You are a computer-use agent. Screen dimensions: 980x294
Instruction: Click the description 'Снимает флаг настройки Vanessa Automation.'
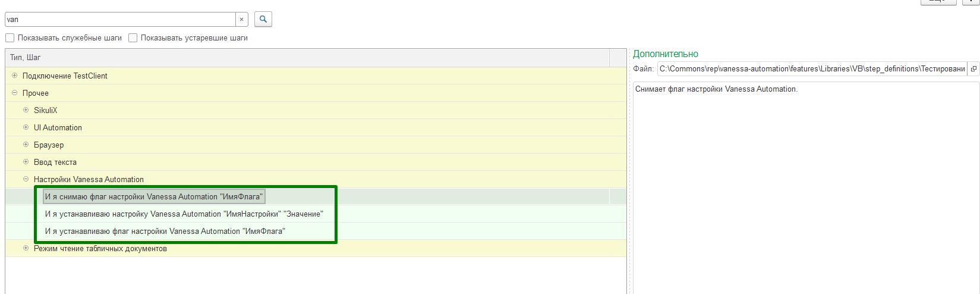[x=716, y=89]
